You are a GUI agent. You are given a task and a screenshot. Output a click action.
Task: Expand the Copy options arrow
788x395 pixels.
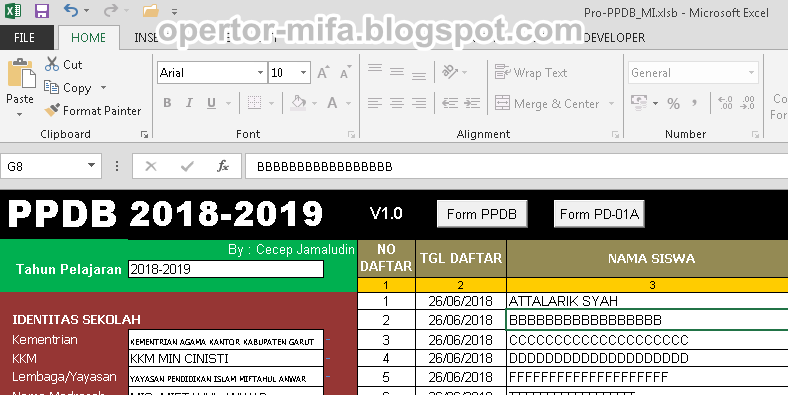point(104,87)
